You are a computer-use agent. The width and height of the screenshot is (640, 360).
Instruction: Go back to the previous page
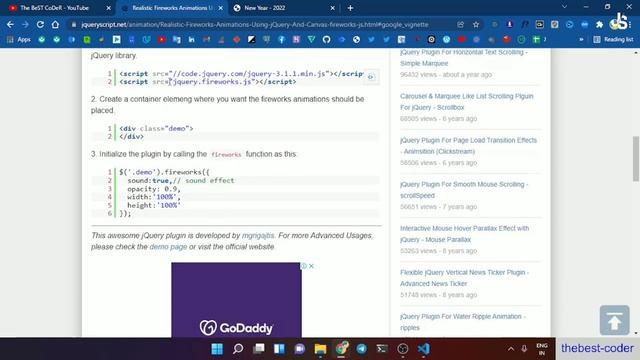[x=10, y=24]
